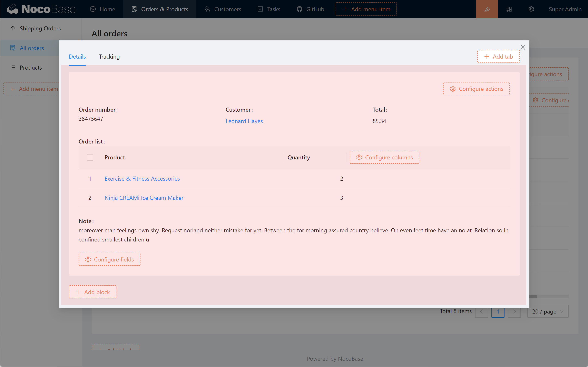The height and width of the screenshot is (367, 588).
Task: Open the Configure columns menu
Action: click(384, 157)
